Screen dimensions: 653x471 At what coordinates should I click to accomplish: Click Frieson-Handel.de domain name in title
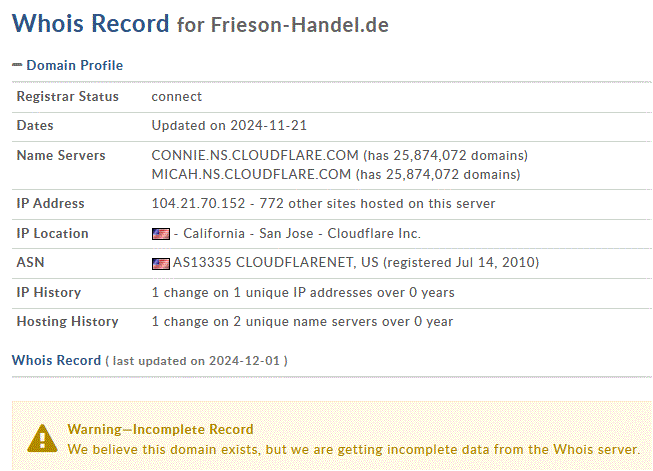(299, 25)
